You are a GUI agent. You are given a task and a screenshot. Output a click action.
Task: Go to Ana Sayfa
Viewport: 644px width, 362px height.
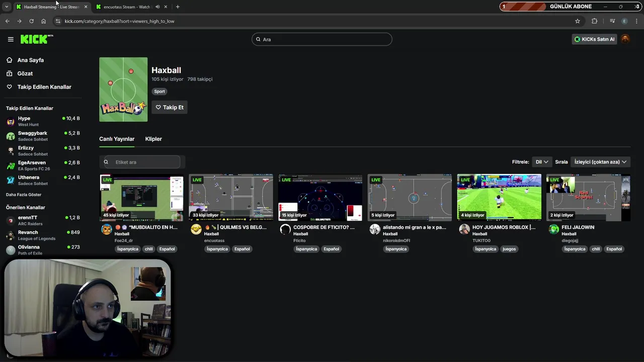31,60
